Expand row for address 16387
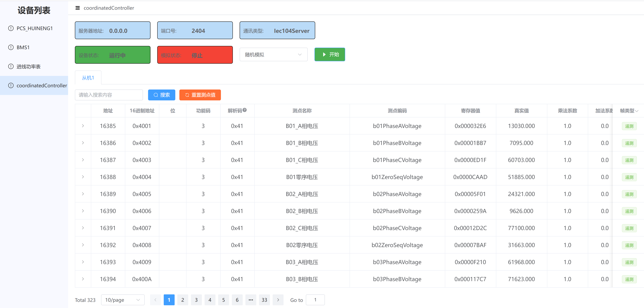Image resolution: width=644 pixels, height=308 pixels. 83,160
